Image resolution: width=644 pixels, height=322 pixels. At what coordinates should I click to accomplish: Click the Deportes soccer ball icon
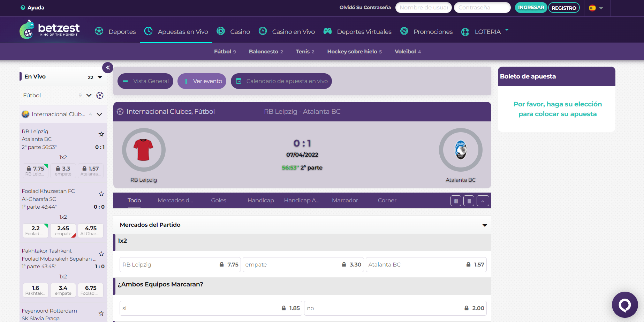pos(99,31)
